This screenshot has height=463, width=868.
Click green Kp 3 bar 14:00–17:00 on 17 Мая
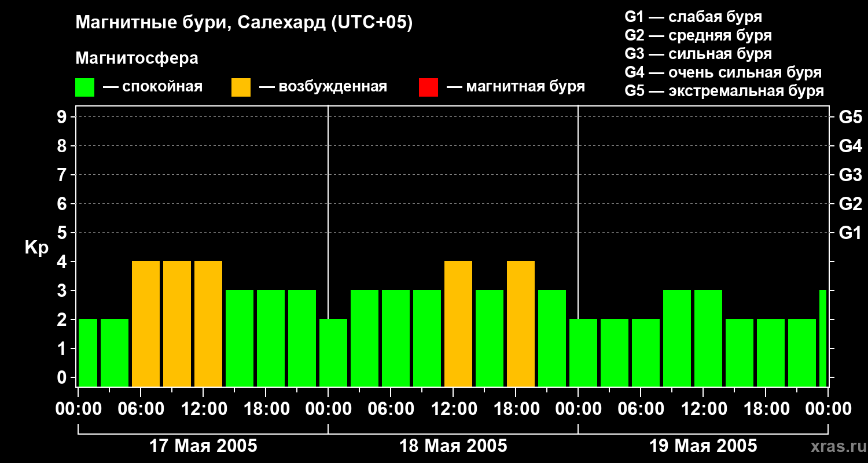(240, 338)
